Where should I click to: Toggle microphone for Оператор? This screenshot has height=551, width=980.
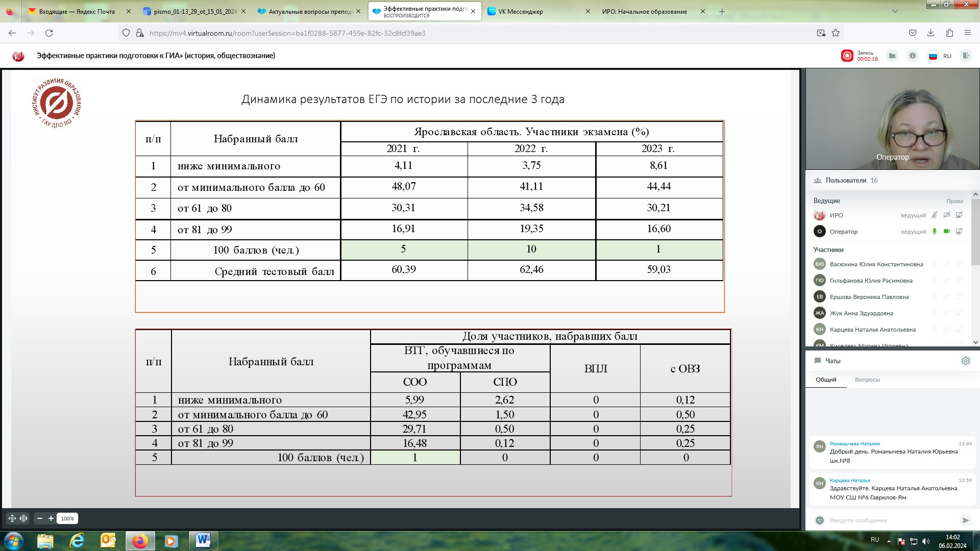click(x=935, y=232)
